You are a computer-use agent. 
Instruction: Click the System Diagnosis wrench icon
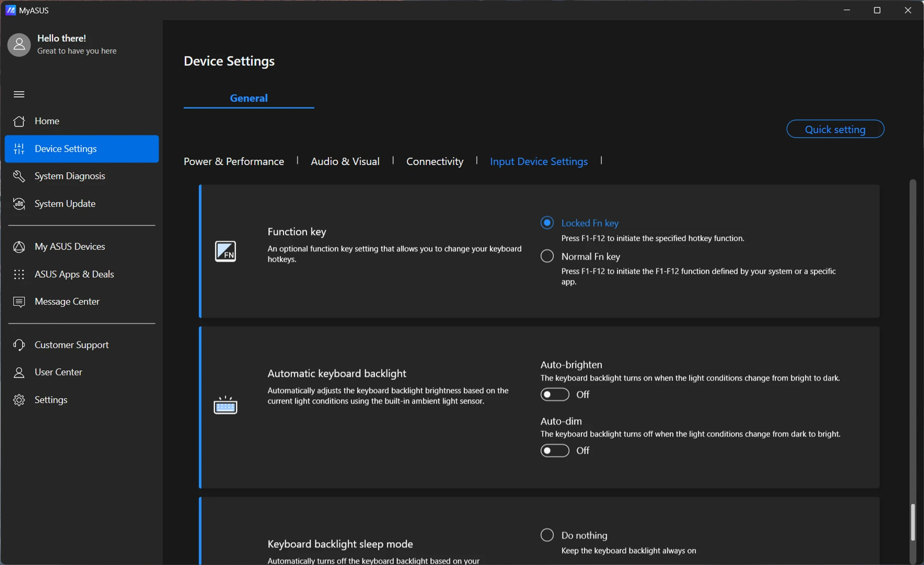tap(19, 176)
